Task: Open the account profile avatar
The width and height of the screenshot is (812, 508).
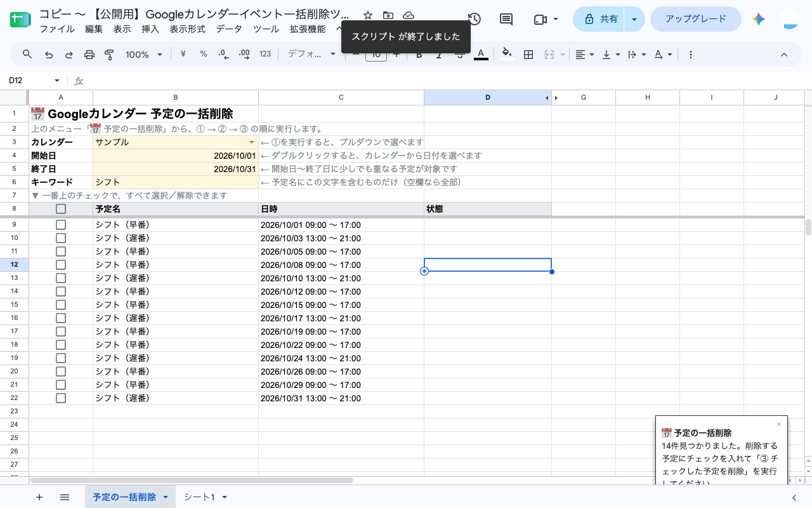Action: click(x=790, y=19)
